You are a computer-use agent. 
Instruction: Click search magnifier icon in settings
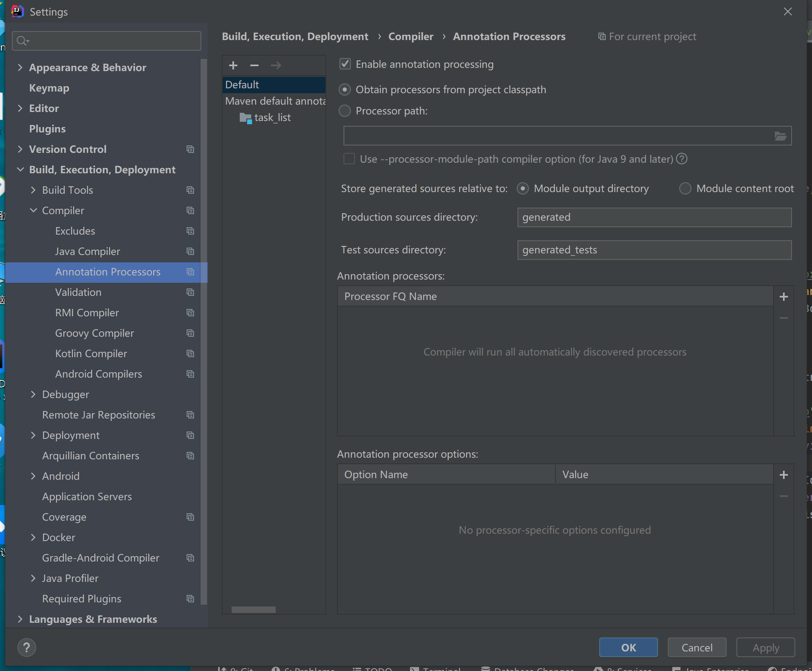coord(22,41)
